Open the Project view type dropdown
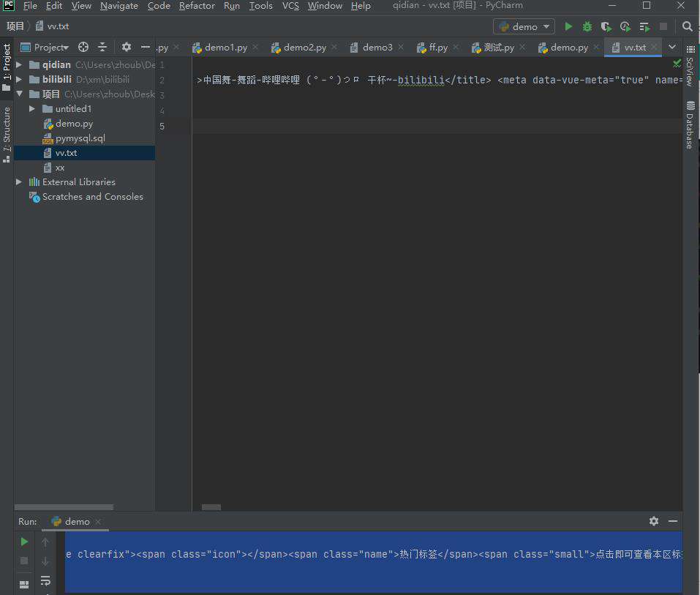This screenshot has height=595, width=700. (45, 47)
